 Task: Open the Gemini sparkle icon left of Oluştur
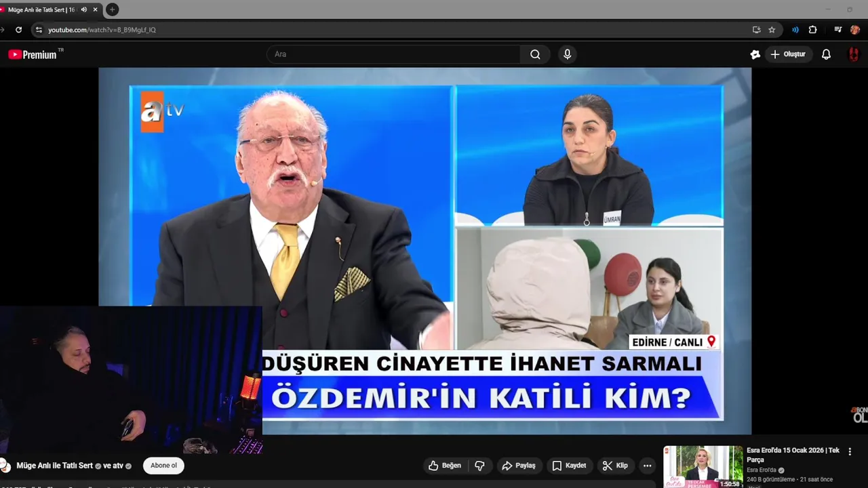pyautogui.click(x=755, y=54)
